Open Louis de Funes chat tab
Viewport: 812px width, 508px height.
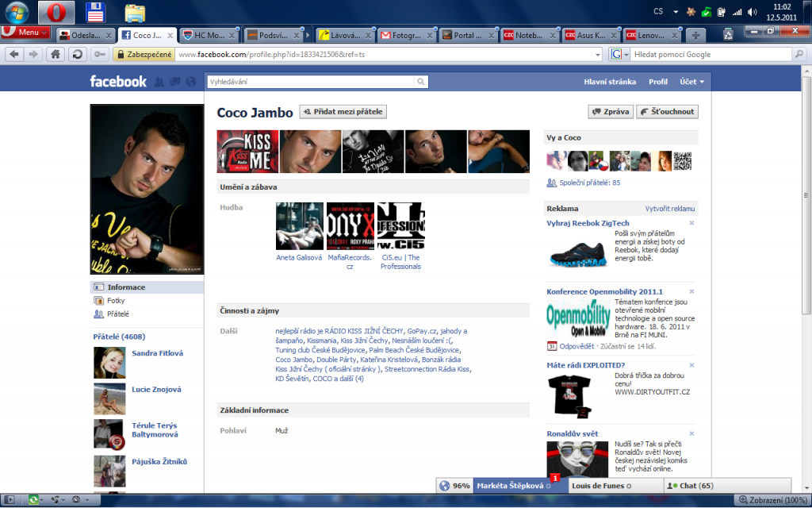click(615, 486)
